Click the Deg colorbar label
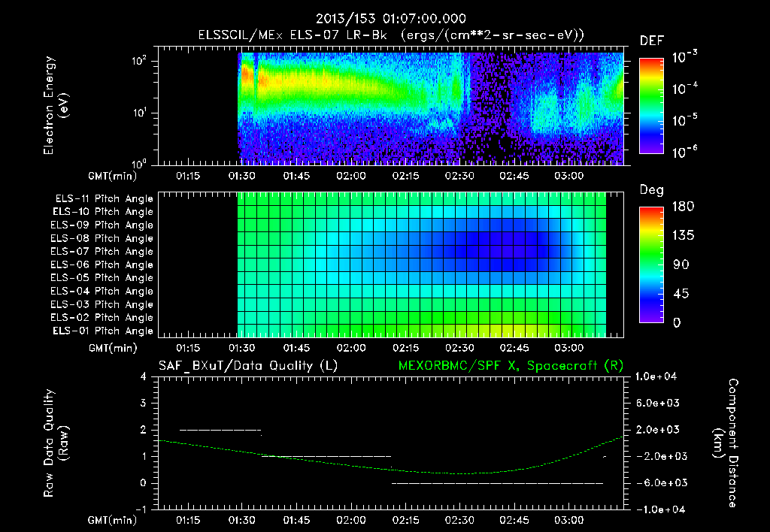Screen dimensions: 770x532 [x=652, y=190]
